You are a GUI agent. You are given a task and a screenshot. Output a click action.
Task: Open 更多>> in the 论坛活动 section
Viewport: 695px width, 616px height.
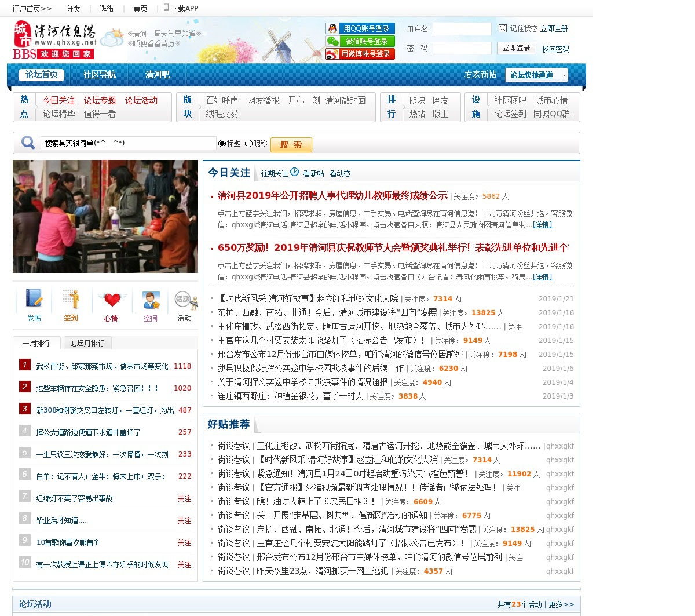click(561, 604)
